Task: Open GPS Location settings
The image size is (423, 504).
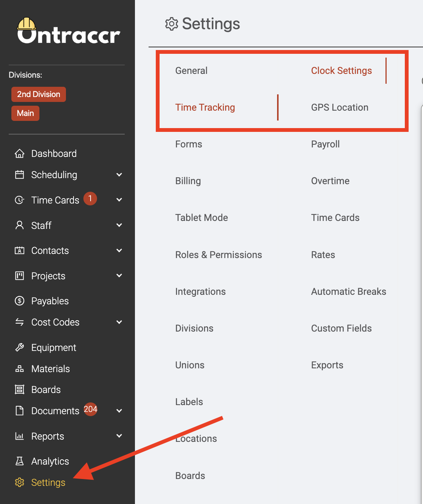Action: click(x=340, y=107)
